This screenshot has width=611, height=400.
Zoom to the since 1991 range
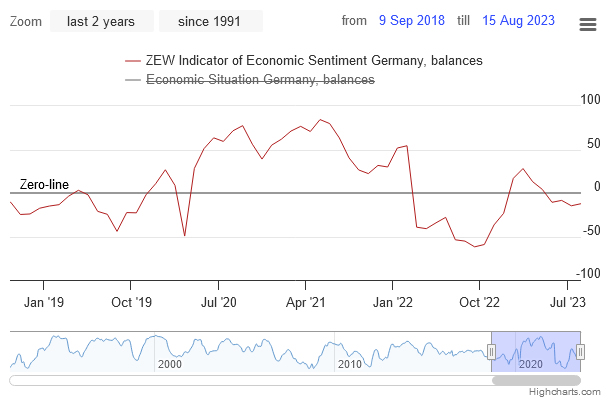coord(210,21)
